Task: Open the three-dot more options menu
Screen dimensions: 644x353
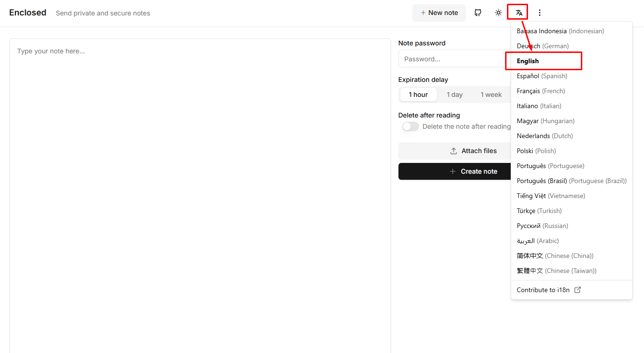Action: point(540,13)
